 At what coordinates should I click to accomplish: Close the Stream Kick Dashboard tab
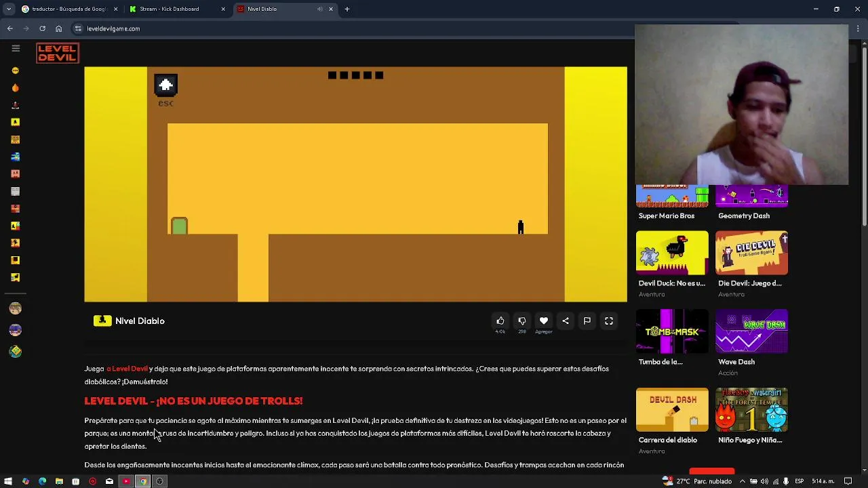[x=223, y=9]
